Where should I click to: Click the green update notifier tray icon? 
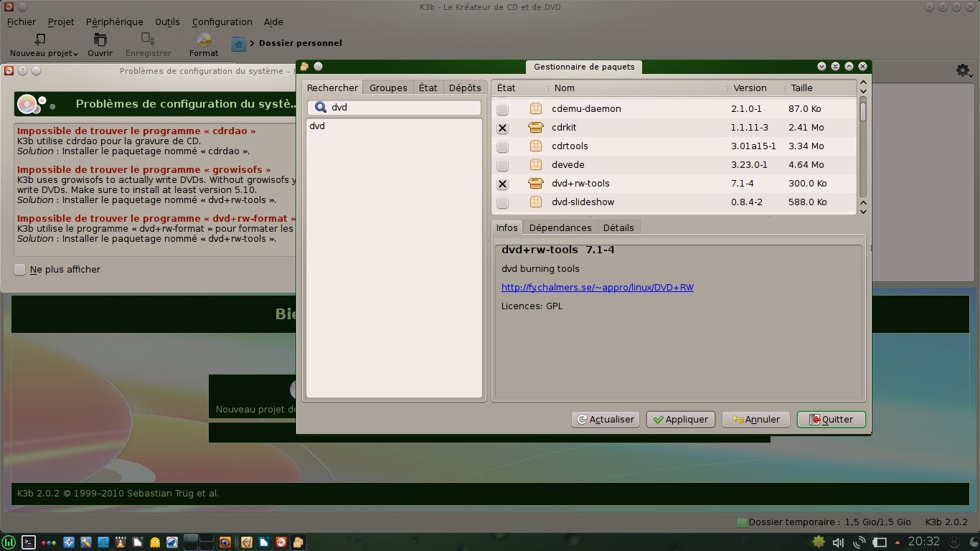pyautogui.click(x=817, y=541)
